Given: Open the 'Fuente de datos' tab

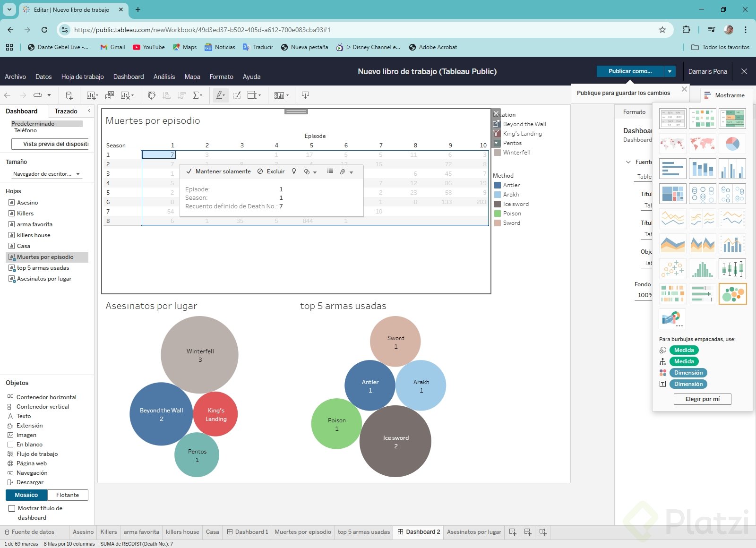Looking at the screenshot, I should click(x=29, y=532).
